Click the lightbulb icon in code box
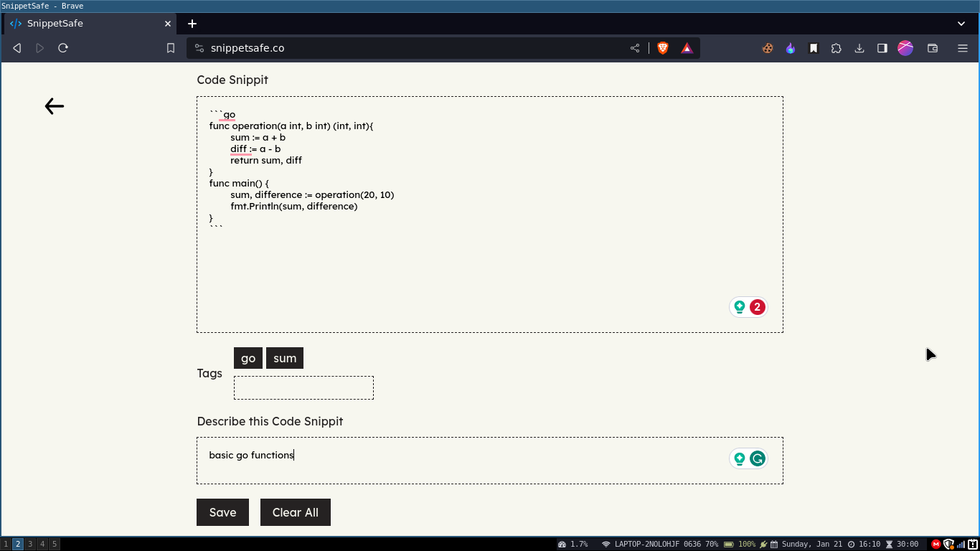 [740, 307]
